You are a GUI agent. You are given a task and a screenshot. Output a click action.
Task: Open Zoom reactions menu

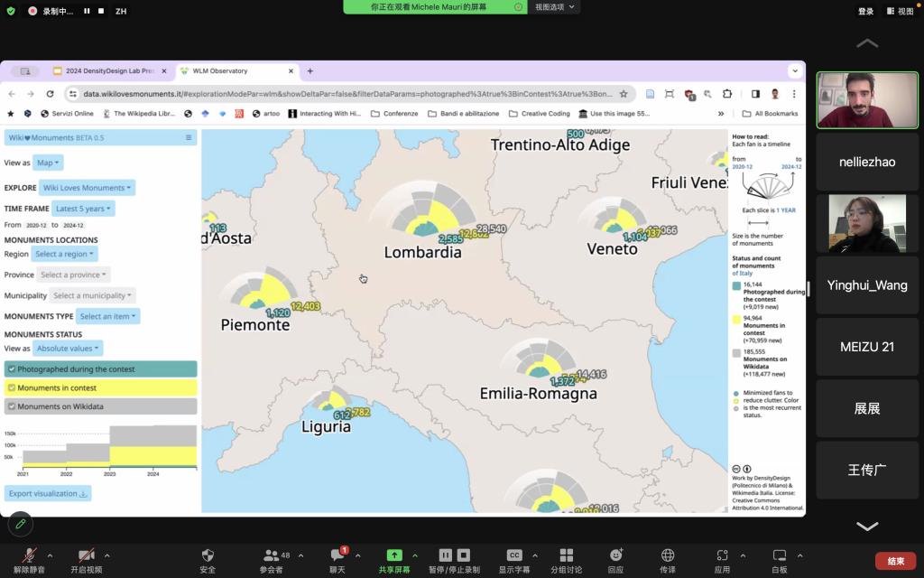(x=615, y=555)
